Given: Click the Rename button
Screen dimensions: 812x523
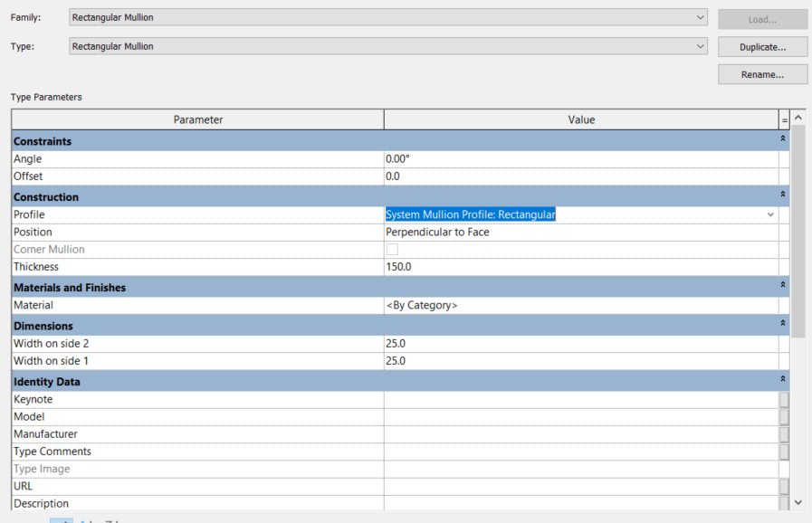Looking at the screenshot, I should tap(761, 74).
